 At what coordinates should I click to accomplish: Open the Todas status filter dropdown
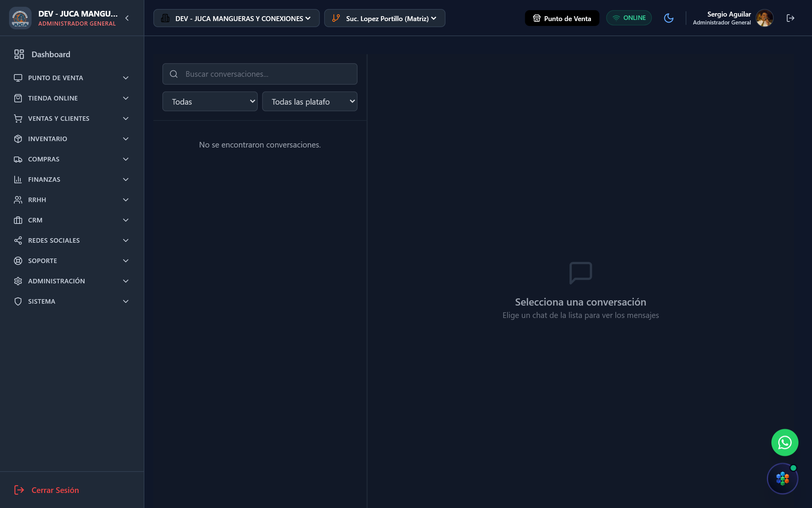pos(210,102)
